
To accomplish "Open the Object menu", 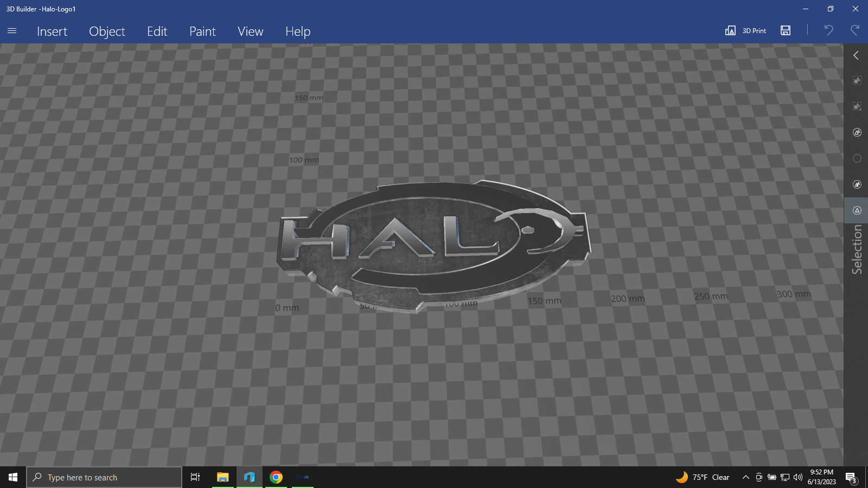I will (107, 31).
